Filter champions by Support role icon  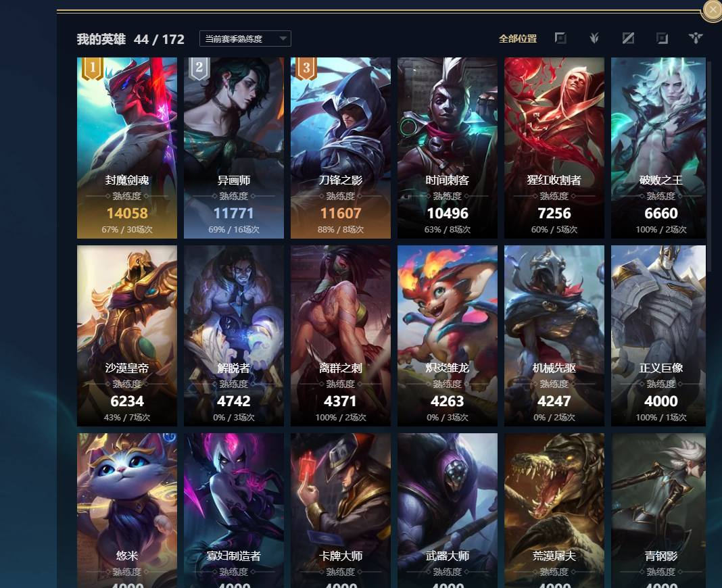pos(695,39)
